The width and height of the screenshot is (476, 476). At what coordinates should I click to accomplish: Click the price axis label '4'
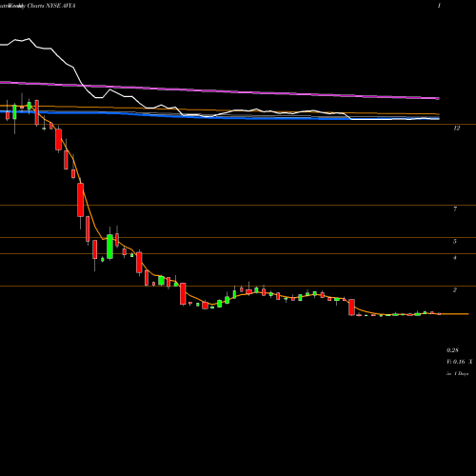coord(455,258)
